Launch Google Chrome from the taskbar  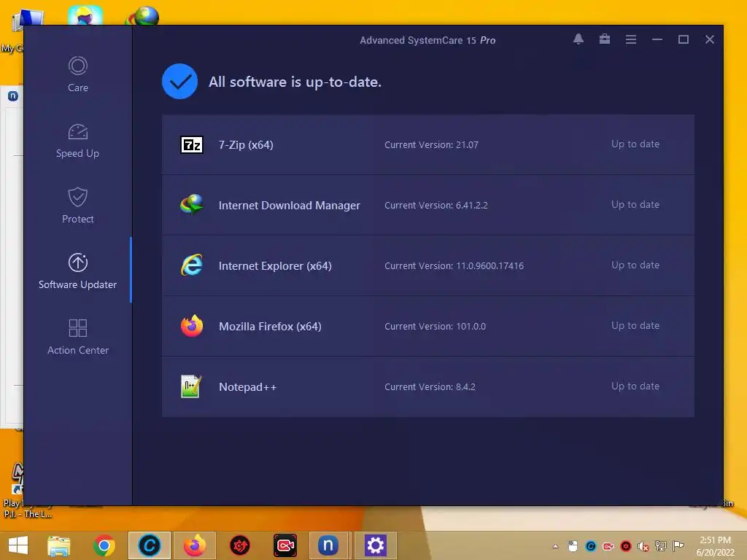click(104, 545)
